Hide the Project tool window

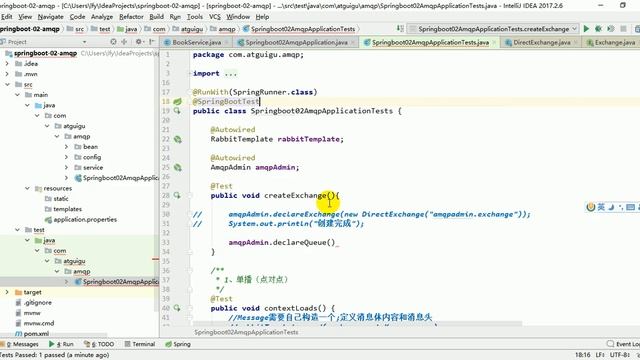(x=151, y=42)
